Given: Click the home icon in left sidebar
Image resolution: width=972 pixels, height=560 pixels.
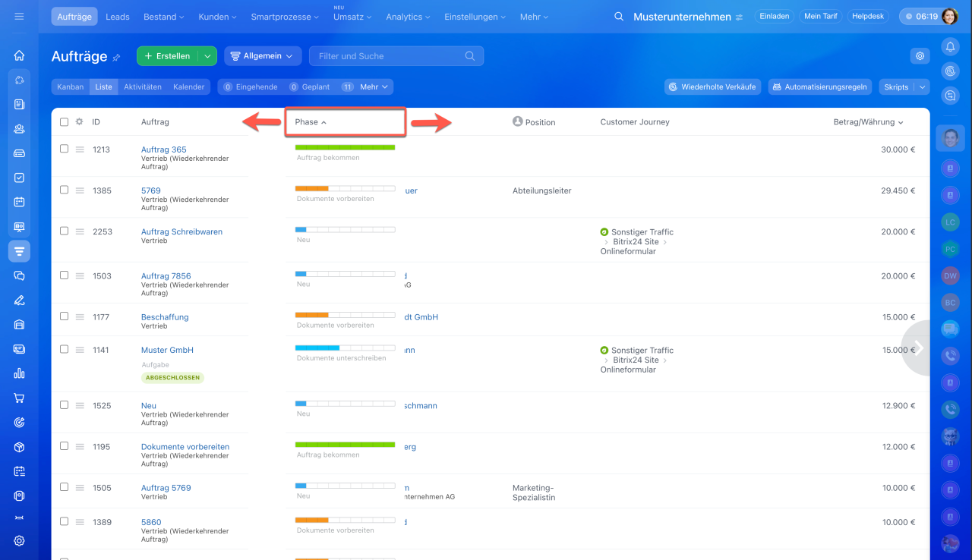Looking at the screenshot, I should 19,55.
